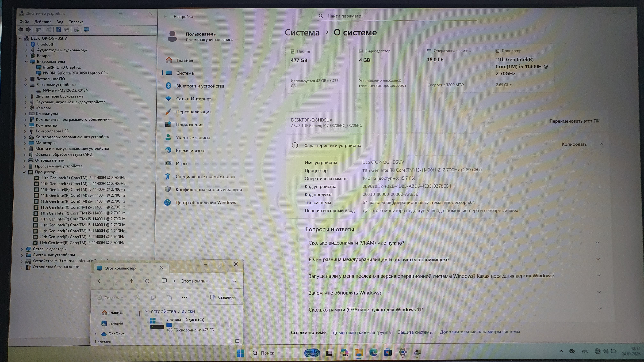Click the refresh button in File Explorer
Screen dimensions: 644x362
147,281
